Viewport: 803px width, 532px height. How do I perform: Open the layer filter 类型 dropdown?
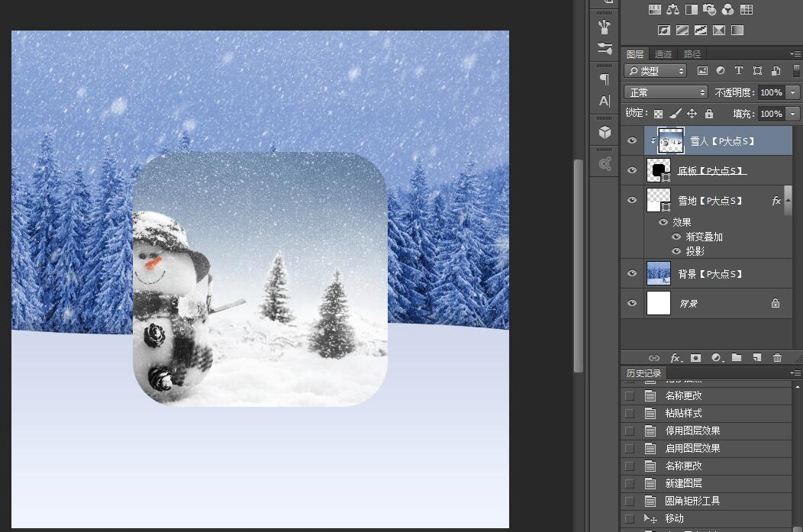pos(656,71)
